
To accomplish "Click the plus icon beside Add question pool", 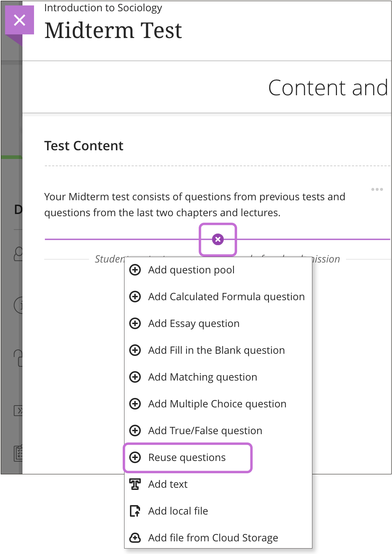I will (x=135, y=270).
